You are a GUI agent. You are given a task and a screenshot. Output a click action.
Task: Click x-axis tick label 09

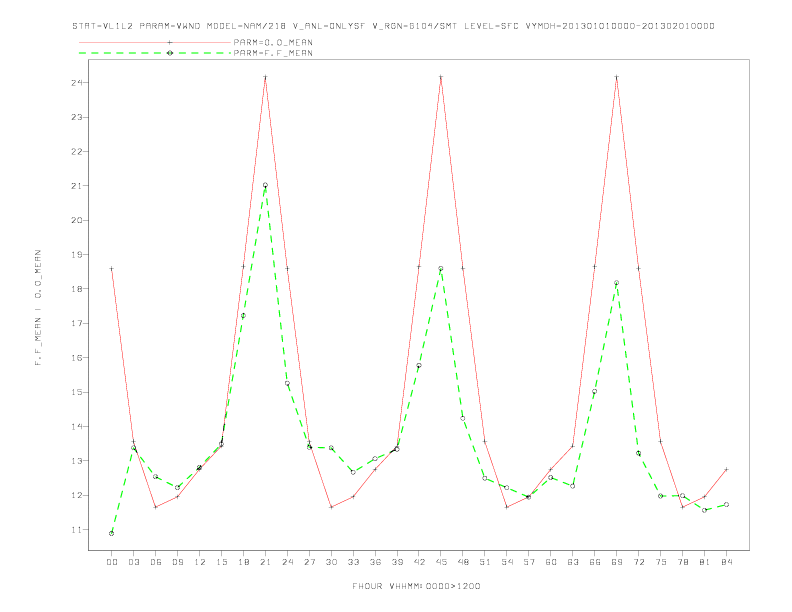[x=177, y=562]
